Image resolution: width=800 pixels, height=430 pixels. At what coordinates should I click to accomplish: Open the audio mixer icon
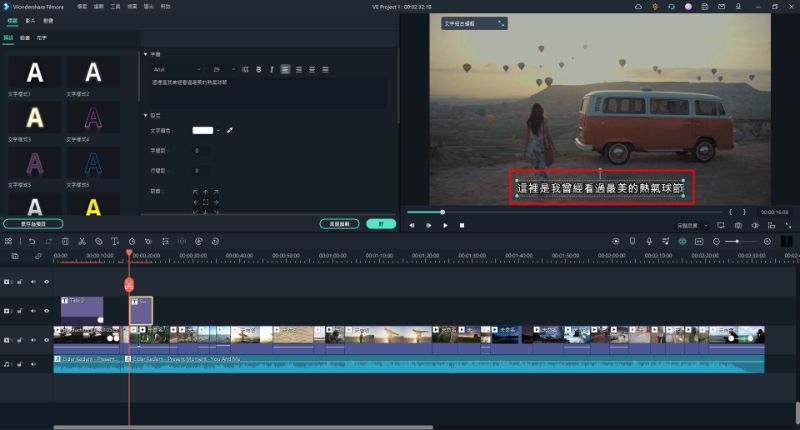pyautogui.click(x=666, y=241)
